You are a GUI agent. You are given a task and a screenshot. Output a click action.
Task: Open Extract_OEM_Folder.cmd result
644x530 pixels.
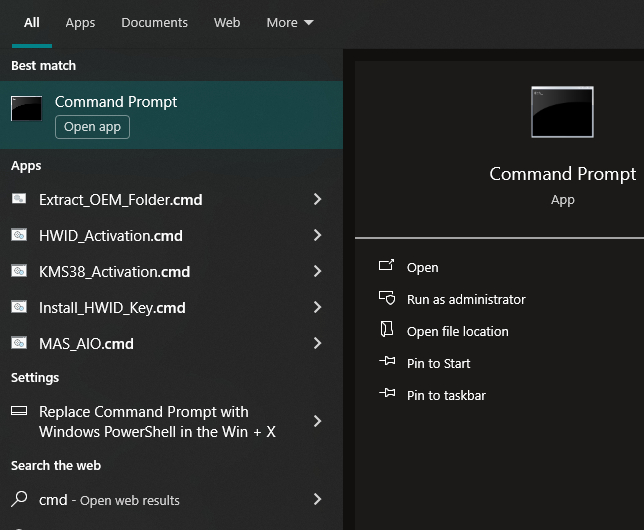click(x=120, y=200)
